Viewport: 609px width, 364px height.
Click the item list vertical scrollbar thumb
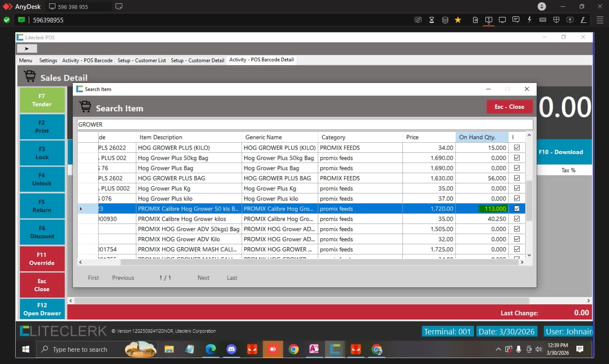click(x=529, y=201)
